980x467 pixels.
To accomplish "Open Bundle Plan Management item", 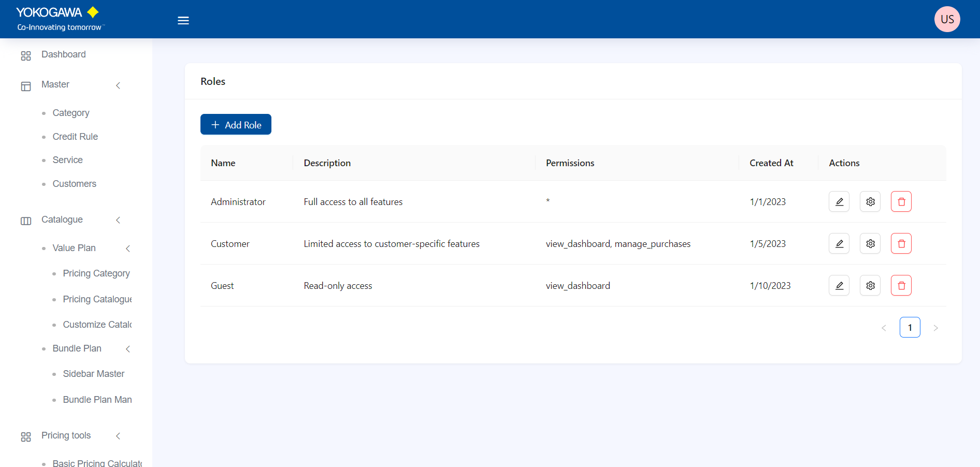I will pos(97,400).
